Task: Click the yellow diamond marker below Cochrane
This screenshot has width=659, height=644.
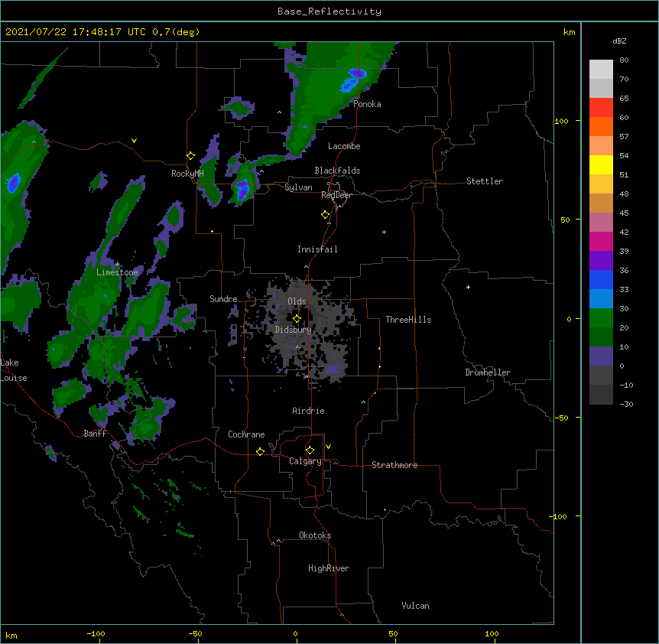Action: [x=260, y=451]
